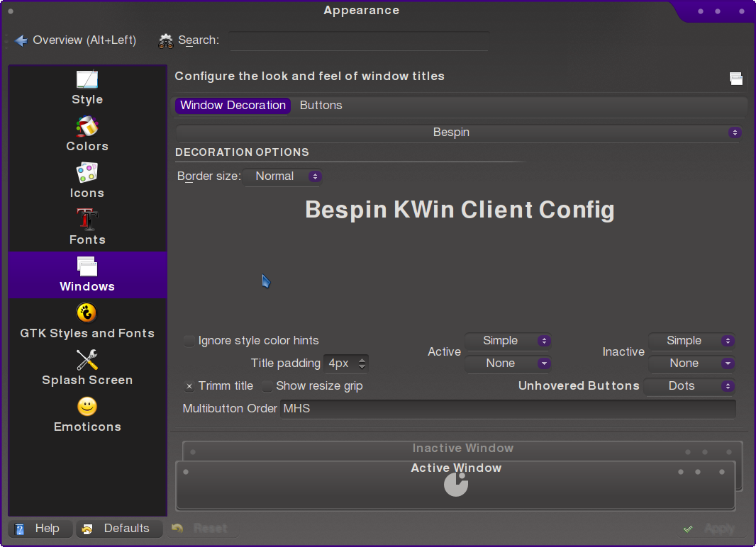Click the pie icon in Active Window preview
This screenshot has width=756, height=547.
(456, 484)
